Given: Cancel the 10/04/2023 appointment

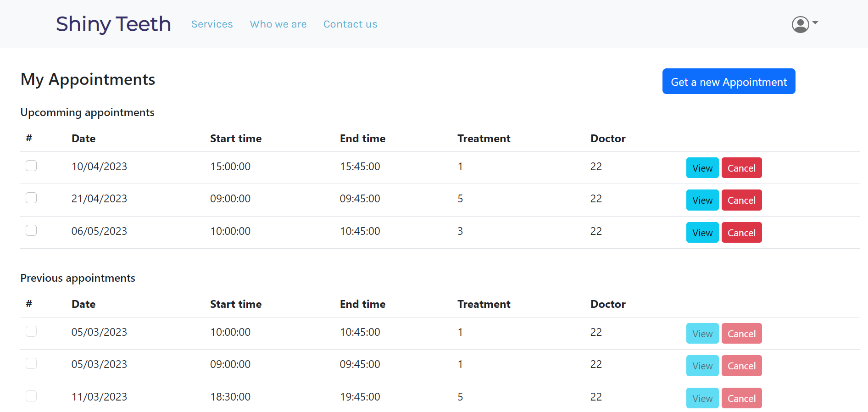Looking at the screenshot, I should tap(741, 168).
